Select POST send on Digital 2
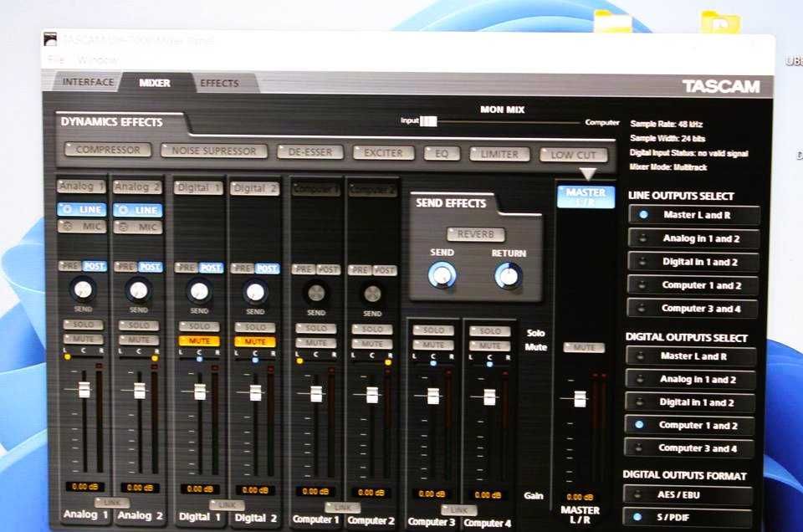803x532 pixels. pos(267,269)
